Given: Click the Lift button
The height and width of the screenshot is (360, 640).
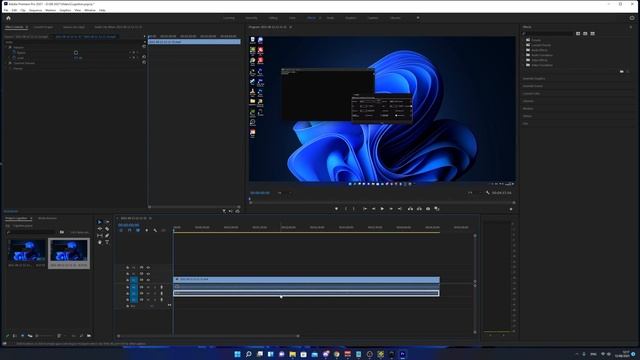Looking at the screenshot, I should coord(410,209).
